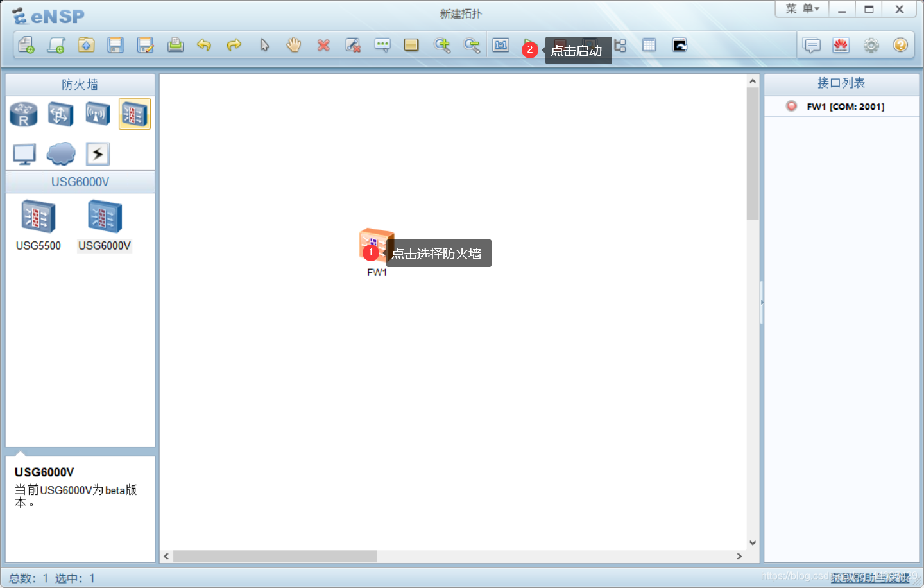Image resolution: width=924 pixels, height=588 pixels.
Task: Click the delete-all-connections icon
Action: click(x=353, y=45)
